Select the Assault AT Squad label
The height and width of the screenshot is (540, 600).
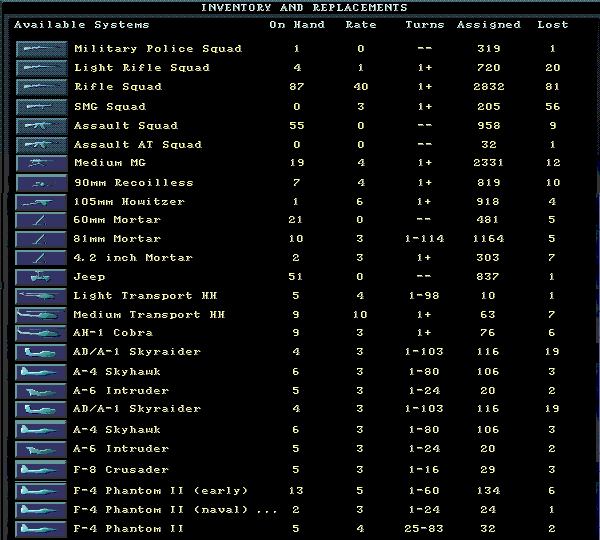(138, 145)
